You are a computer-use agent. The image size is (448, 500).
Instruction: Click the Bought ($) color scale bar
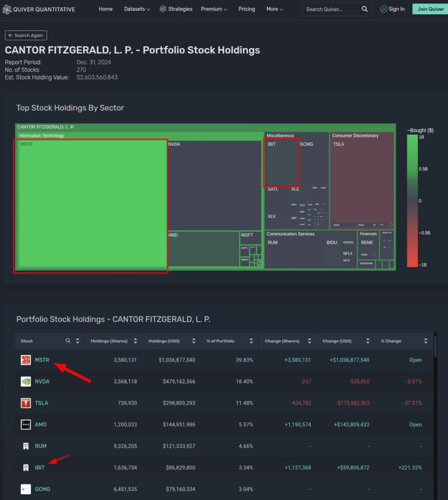click(412, 201)
